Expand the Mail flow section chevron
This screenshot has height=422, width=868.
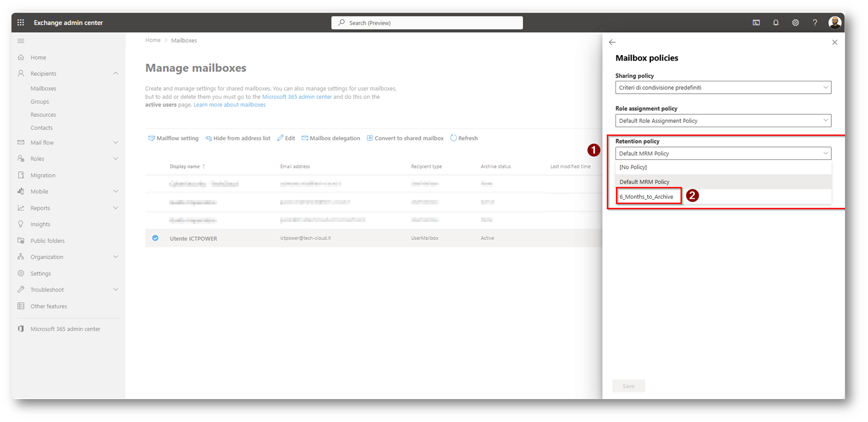[116, 142]
